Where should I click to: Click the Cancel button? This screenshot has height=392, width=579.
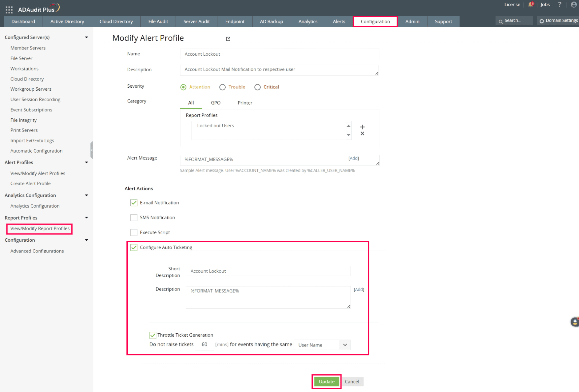point(352,381)
